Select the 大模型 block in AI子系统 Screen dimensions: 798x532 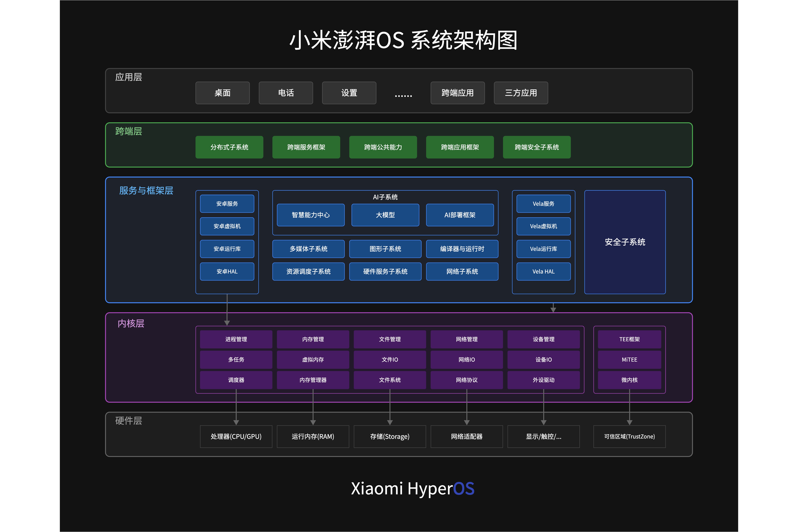coord(385,215)
